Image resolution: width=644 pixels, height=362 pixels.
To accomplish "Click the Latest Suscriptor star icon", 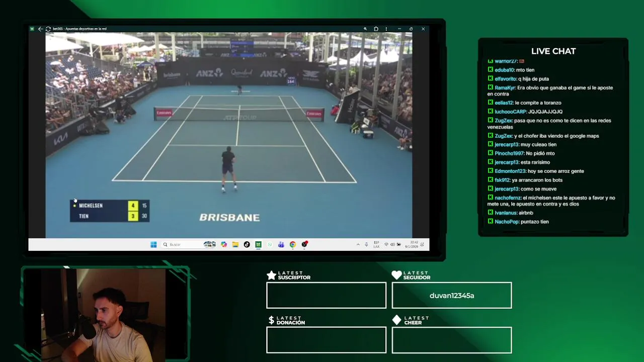I will (x=271, y=275).
